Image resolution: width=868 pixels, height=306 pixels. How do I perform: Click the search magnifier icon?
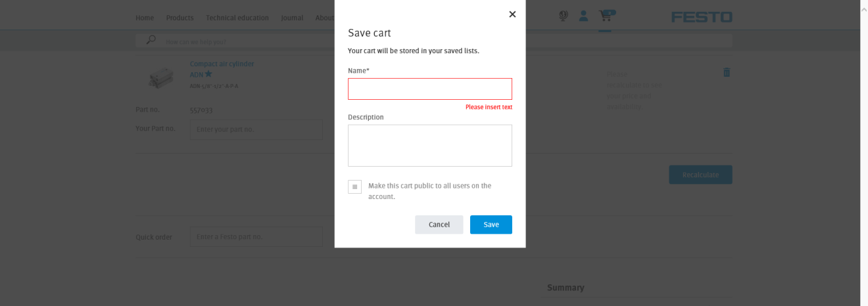point(151,40)
